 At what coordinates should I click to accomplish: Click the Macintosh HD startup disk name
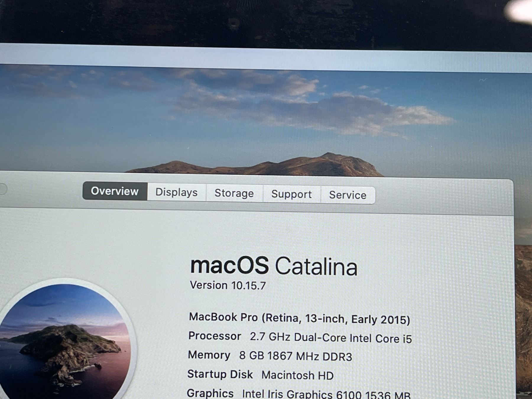297,375
